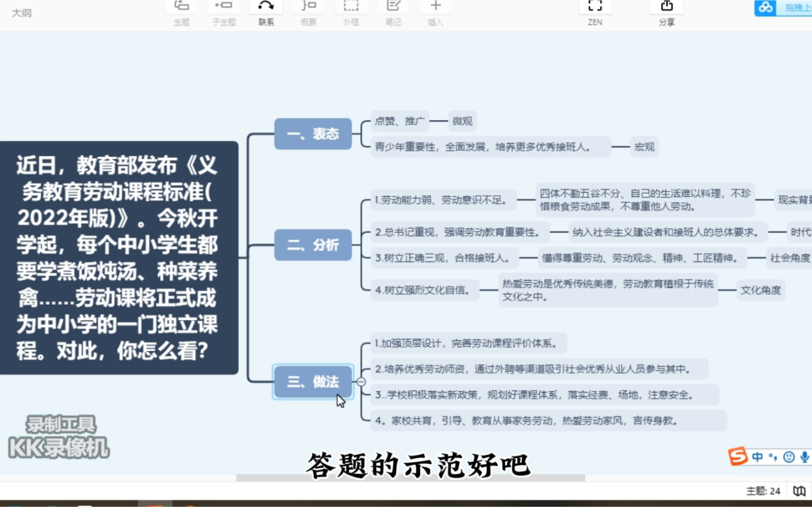Viewport: 812px width, 507px height.
Task: Select the 文化角度 node
Action: click(761, 290)
